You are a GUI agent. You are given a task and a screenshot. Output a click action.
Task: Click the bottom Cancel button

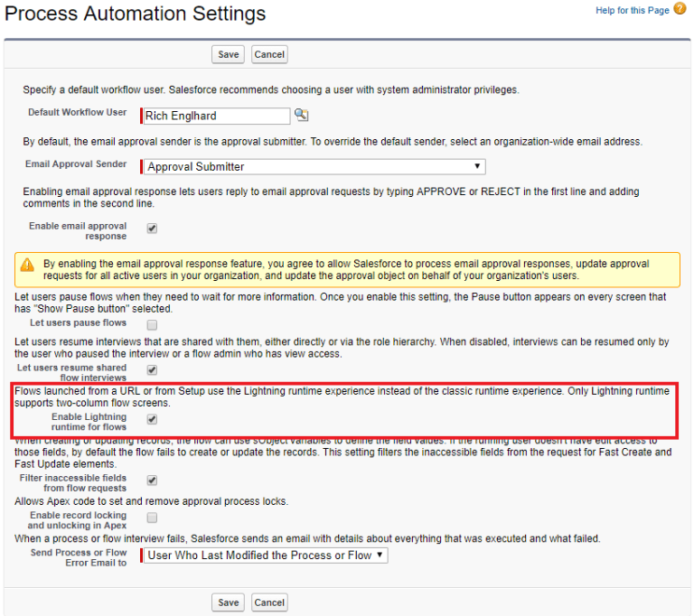[269, 602]
